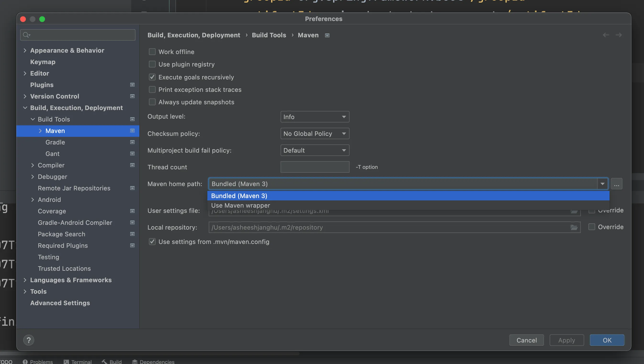
Task: Toggle Always update snapshots checkbox
Action: coord(152,102)
